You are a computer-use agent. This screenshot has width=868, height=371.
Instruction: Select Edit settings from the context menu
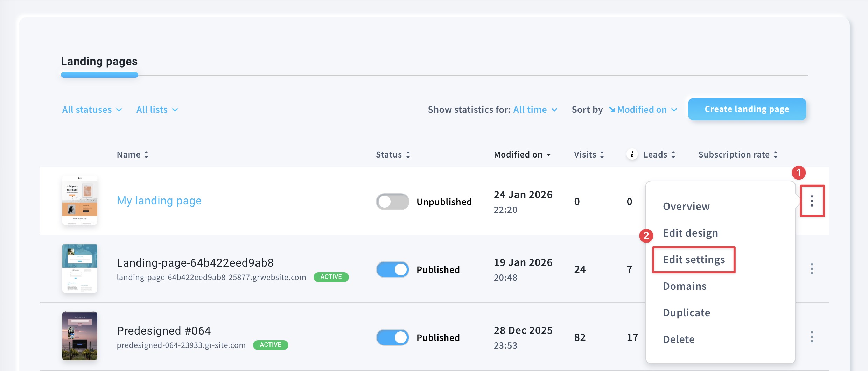(x=694, y=260)
